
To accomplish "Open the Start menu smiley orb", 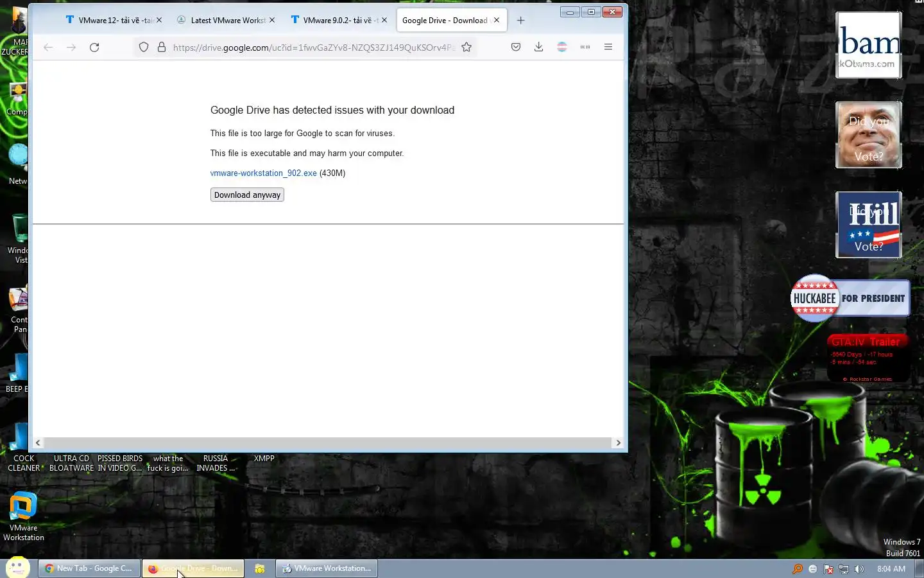I will pyautogui.click(x=17, y=568).
